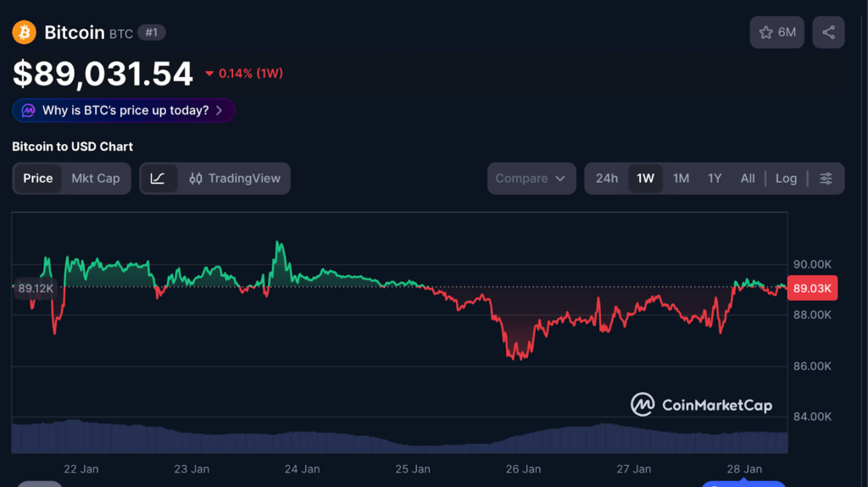Choose the 1Y time range
The width and height of the screenshot is (868, 487).
tap(715, 179)
